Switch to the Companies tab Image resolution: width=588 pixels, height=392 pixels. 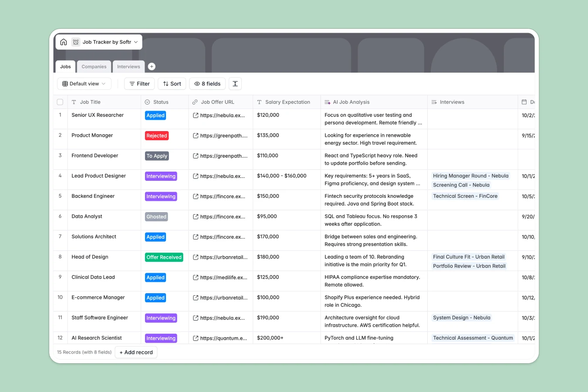point(94,66)
